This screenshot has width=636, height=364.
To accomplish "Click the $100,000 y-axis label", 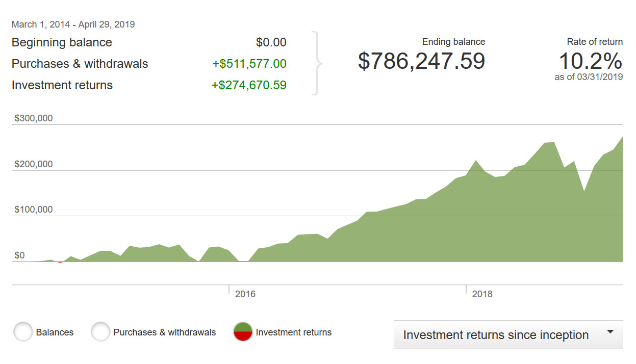I will pos(34,210).
